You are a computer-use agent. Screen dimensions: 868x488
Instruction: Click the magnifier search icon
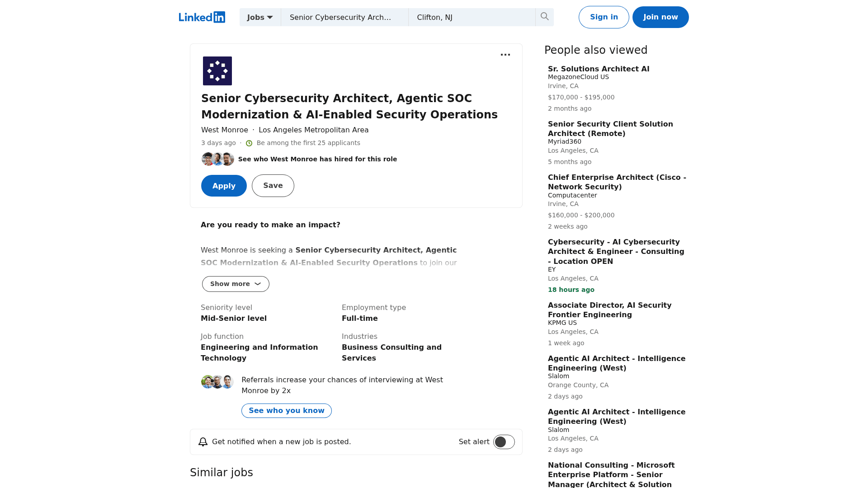click(545, 17)
